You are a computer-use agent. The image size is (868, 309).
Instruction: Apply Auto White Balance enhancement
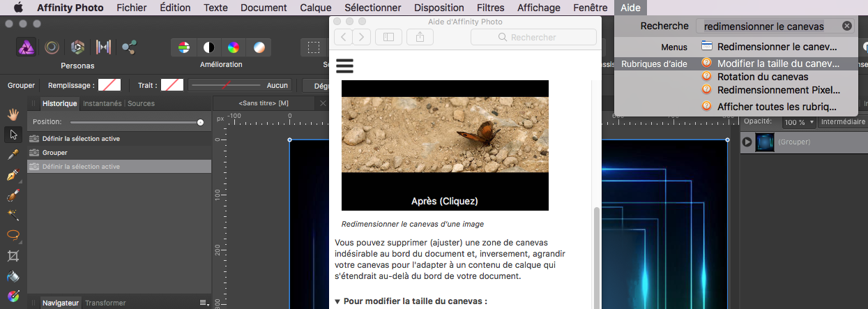click(259, 48)
